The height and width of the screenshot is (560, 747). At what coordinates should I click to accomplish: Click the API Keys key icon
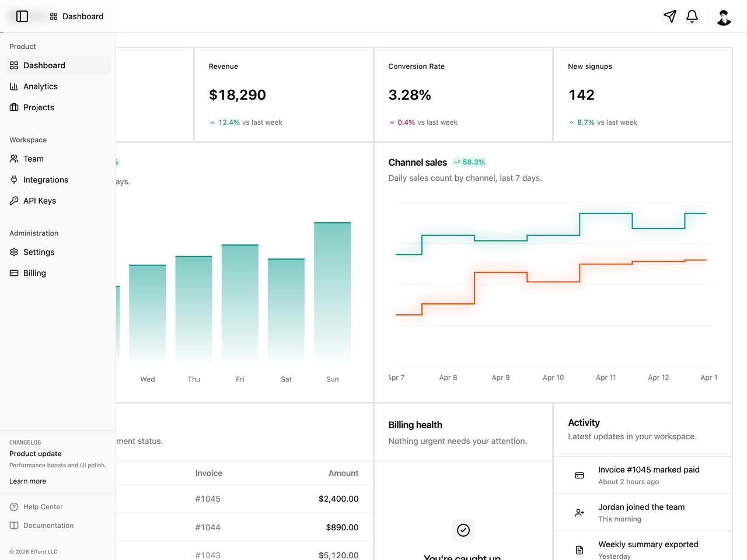(x=14, y=201)
